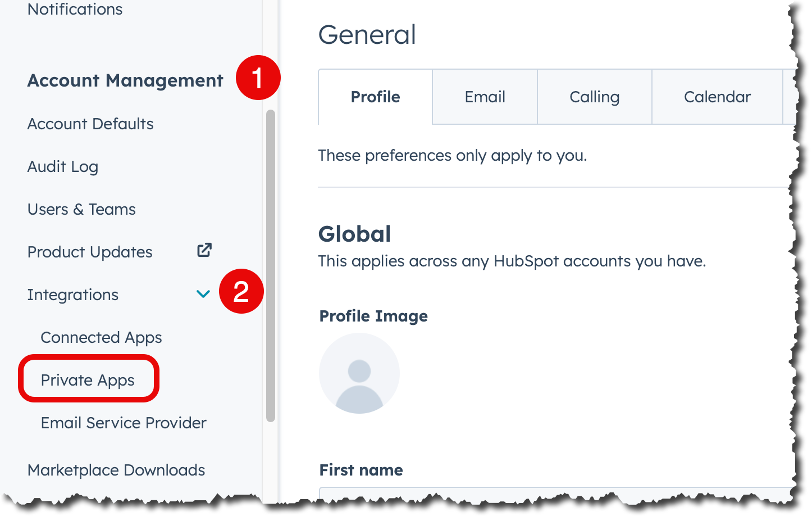The width and height of the screenshot is (812, 516).
Task: Open Product Updates link
Action: (x=90, y=252)
